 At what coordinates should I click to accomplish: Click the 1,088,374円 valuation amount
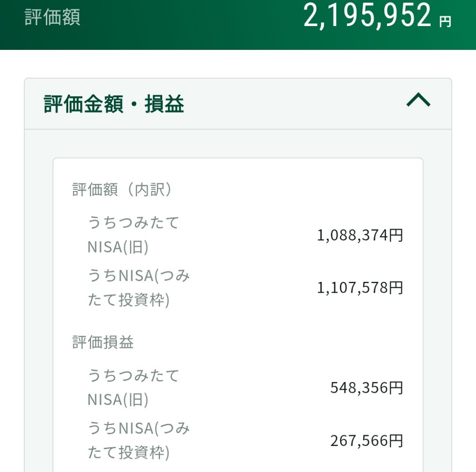click(360, 235)
